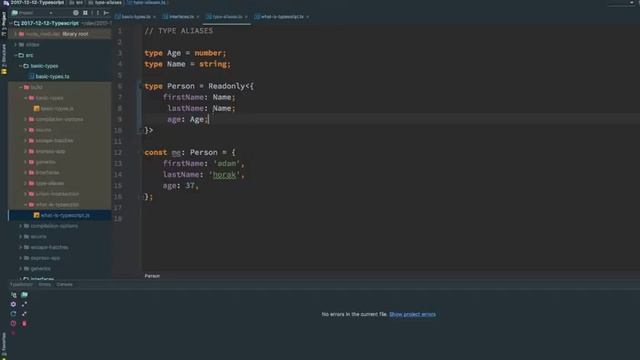Click the locate-current-file target icon in Project panel

point(76,13)
